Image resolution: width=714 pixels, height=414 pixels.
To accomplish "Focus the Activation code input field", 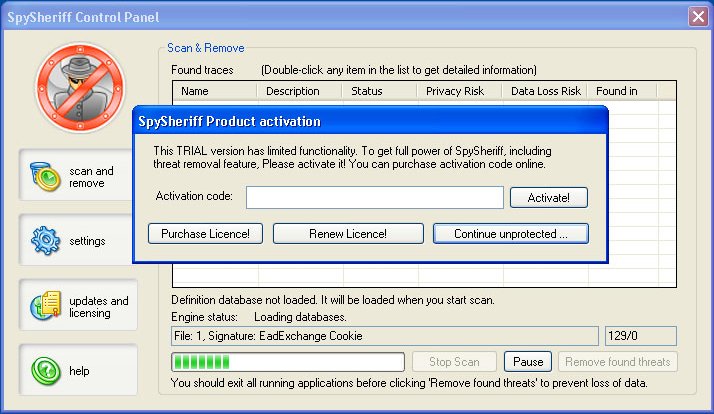I will click(x=375, y=197).
